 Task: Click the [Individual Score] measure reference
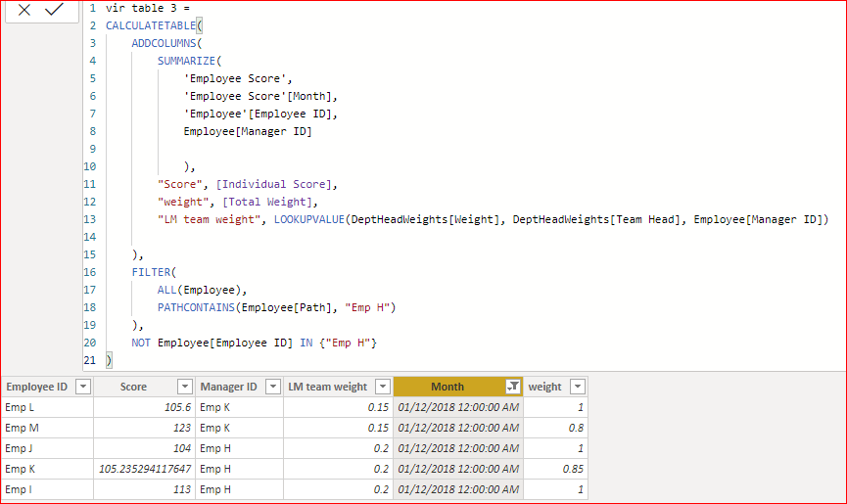273,185
